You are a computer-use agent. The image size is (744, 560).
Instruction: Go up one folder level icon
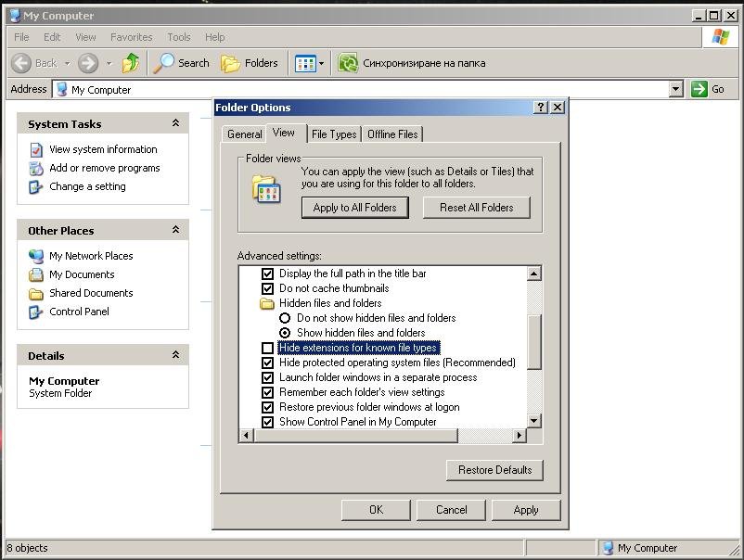pos(131,63)
